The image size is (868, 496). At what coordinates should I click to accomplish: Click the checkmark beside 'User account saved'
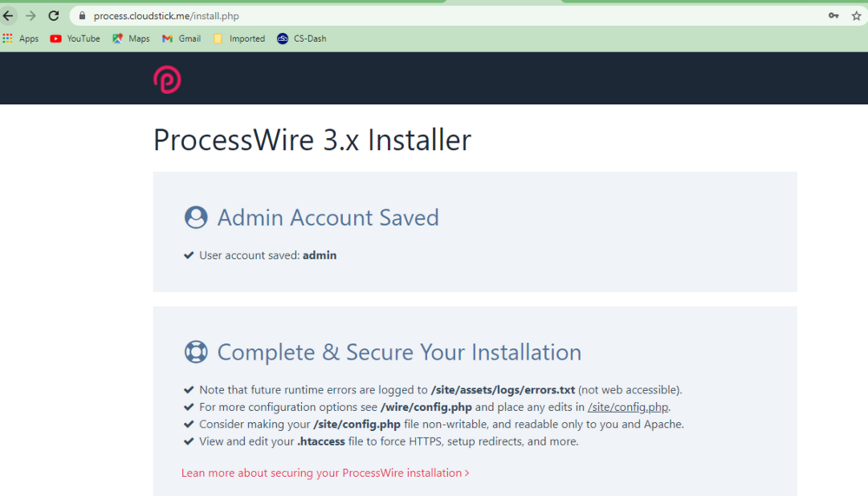click(x=188, y=255)
